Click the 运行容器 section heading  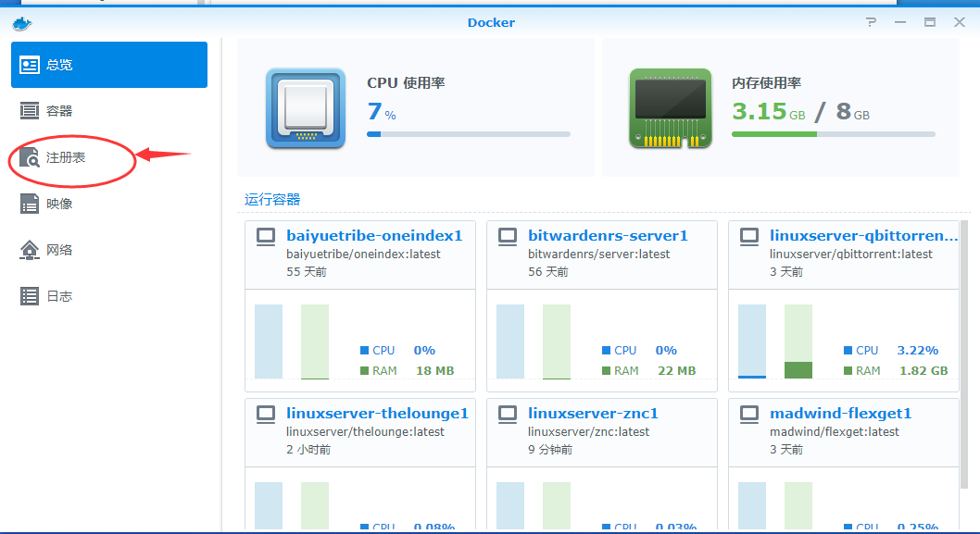[x=272, y=200]
